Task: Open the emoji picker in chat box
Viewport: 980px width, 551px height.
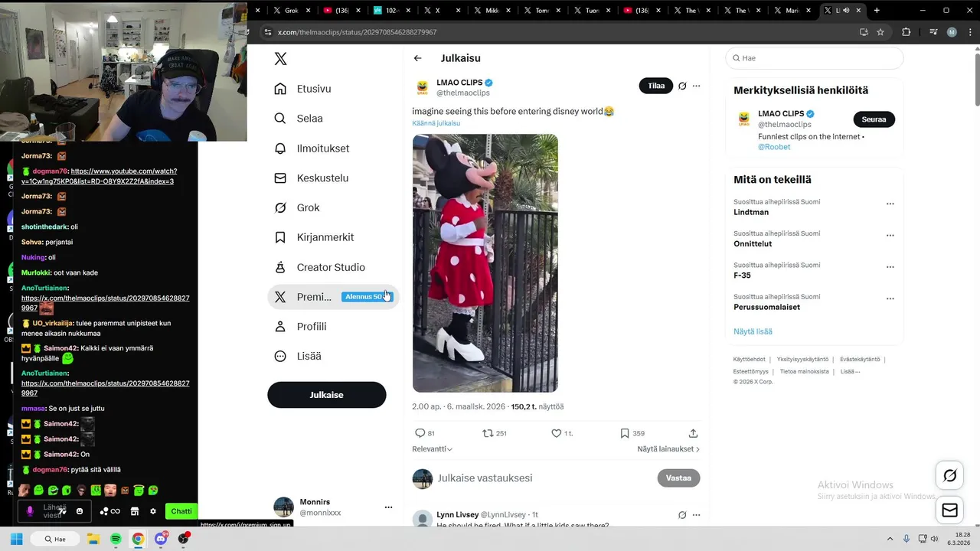Action: [80, 511]
